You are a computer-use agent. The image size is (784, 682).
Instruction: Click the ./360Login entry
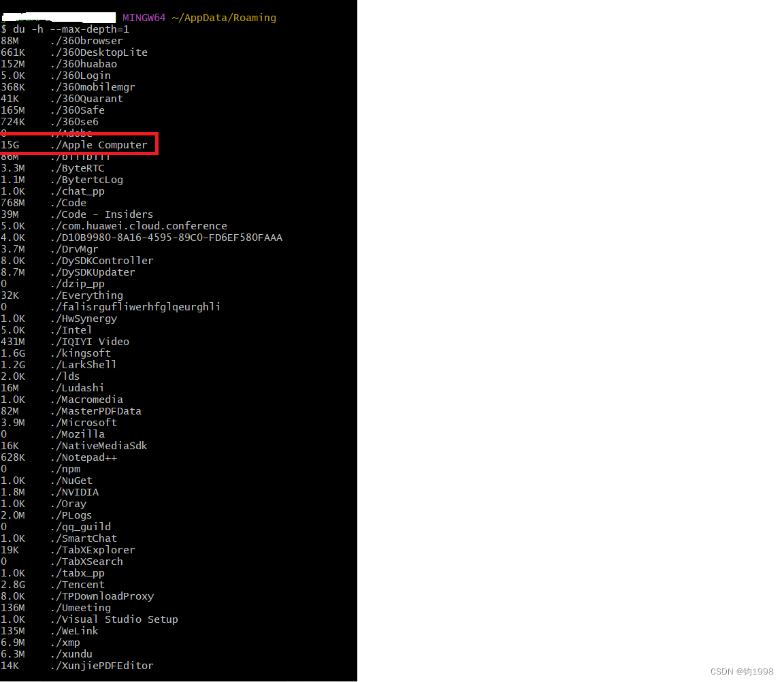click(56, 75)
